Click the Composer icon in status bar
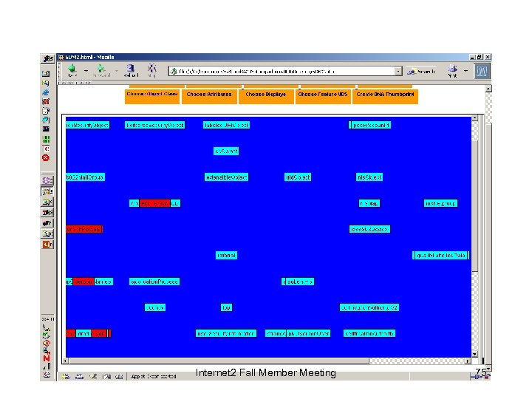532x399 pixels. [x=93, y=376]
